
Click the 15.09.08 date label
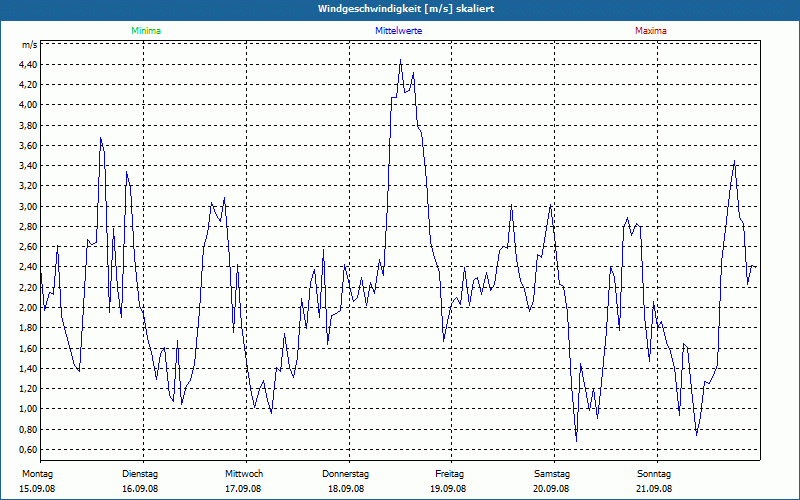37,489
